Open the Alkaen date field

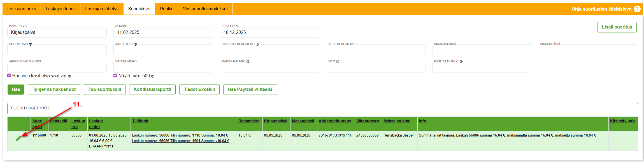point(163,32)
